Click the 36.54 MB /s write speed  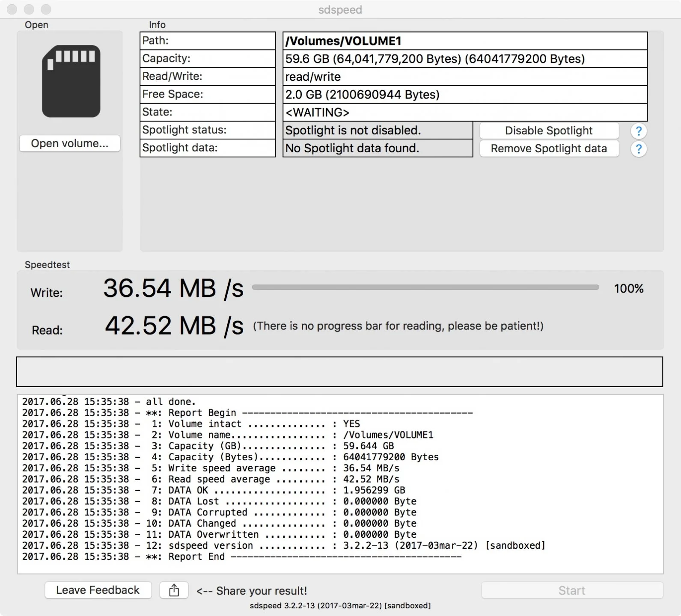tap(173, 288)
